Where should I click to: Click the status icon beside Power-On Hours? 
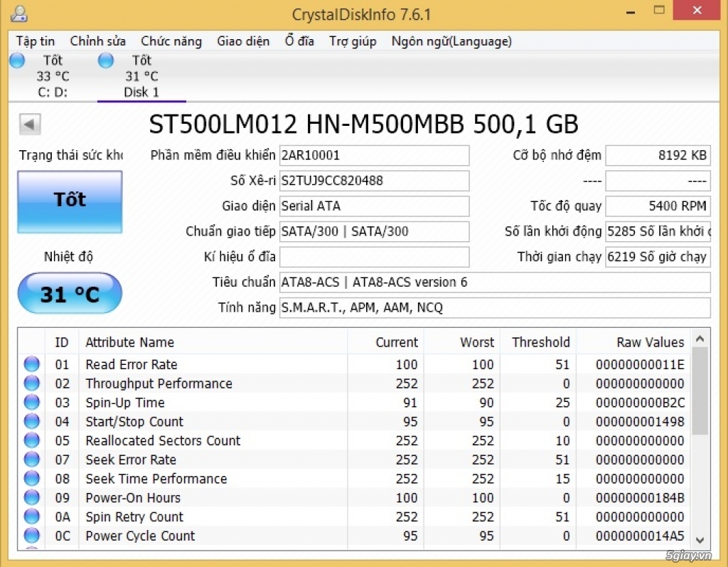tap(32, 498)
